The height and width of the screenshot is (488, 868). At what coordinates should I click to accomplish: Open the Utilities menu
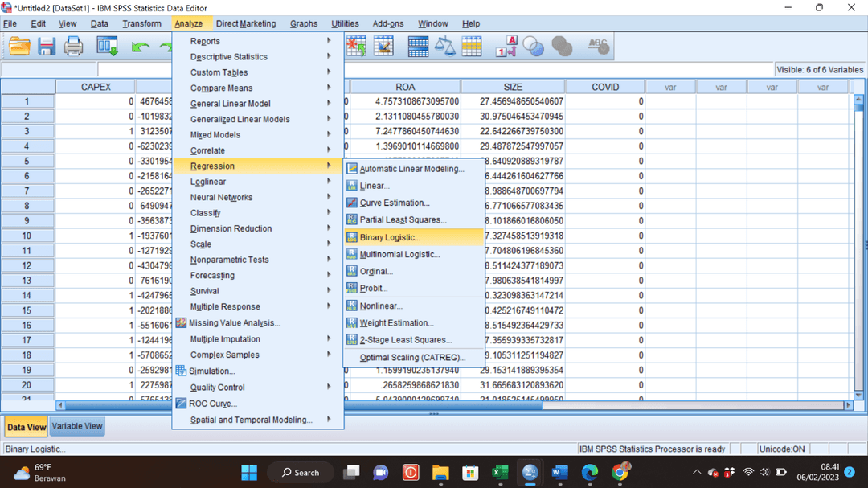click(345, 24)
